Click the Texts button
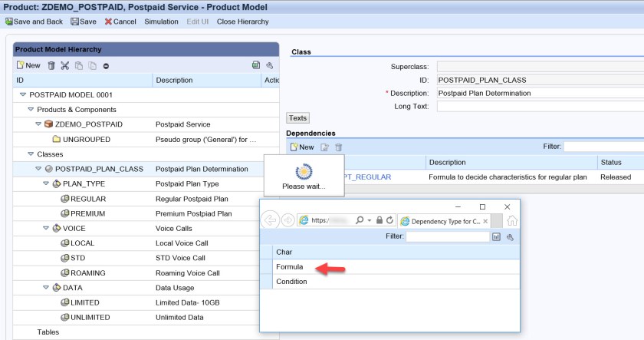The height and width of the screenshot is (340, 644). point(297,118)
